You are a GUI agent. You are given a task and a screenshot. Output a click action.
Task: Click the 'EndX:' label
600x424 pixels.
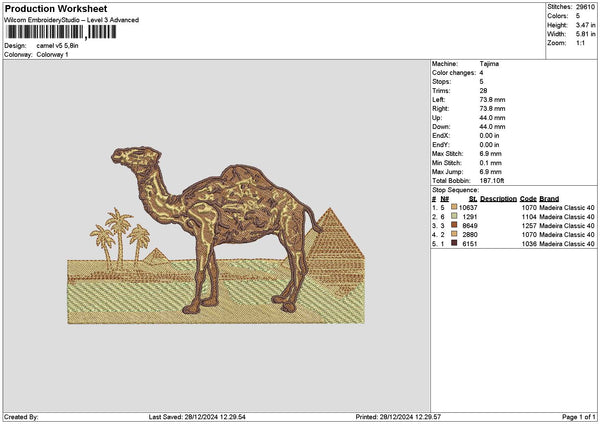click(x=441, y=136)
